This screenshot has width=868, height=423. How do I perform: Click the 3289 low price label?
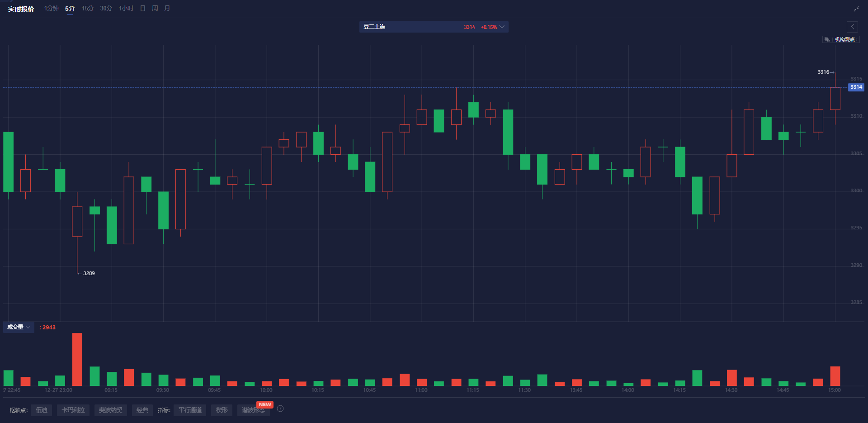89,273
